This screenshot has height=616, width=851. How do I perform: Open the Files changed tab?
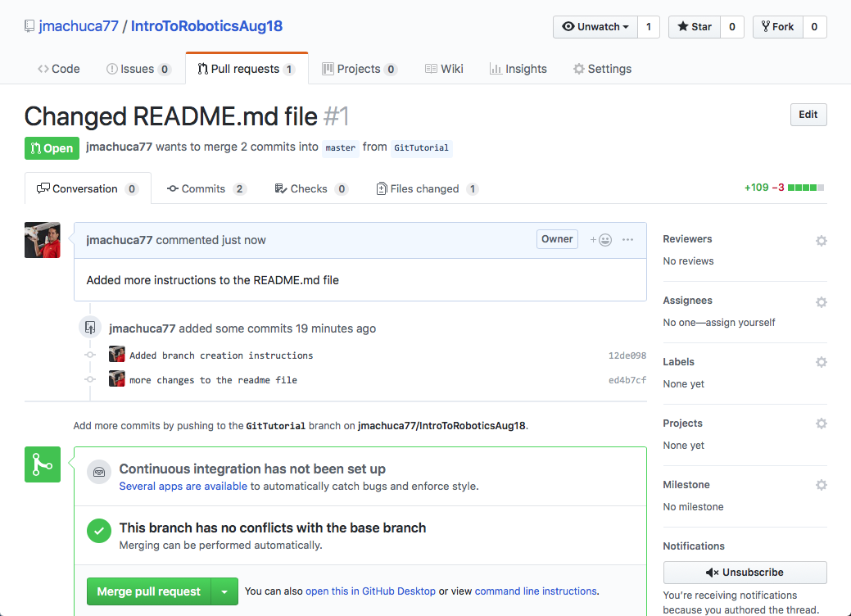click(427, 188)
